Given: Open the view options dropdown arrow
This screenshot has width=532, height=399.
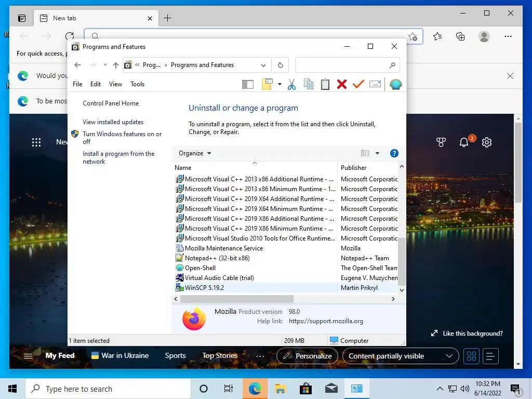Looking at the screenshot, I should tap(377, 153).
